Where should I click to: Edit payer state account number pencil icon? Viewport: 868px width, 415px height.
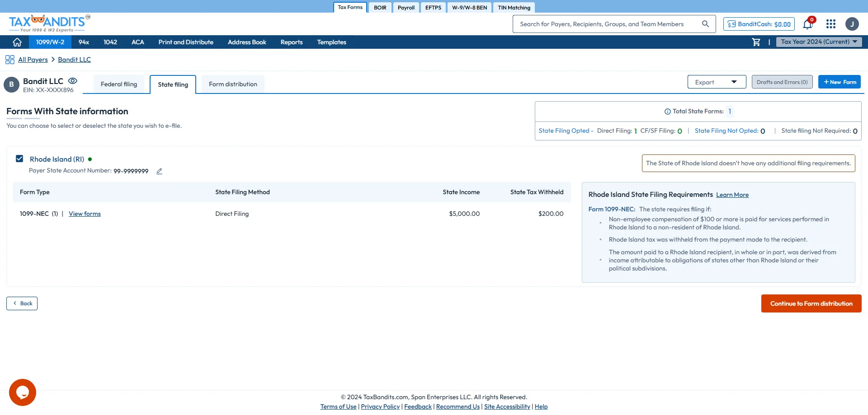159,171
